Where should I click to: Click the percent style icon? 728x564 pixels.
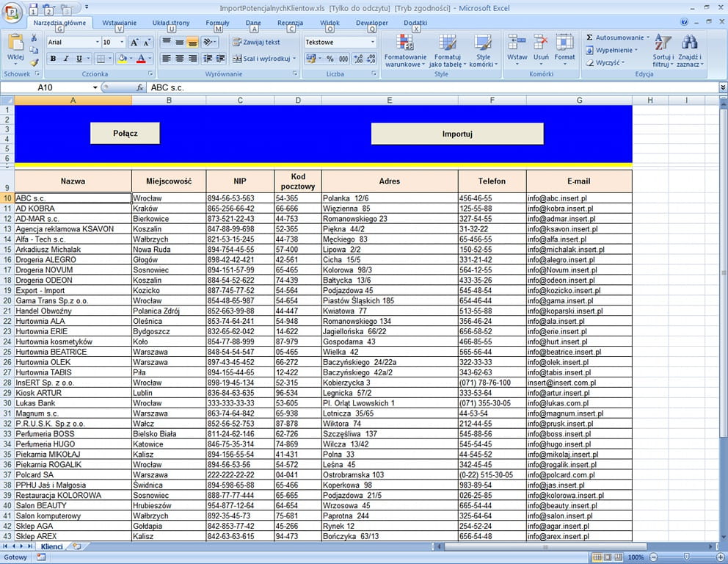(330, 59)
